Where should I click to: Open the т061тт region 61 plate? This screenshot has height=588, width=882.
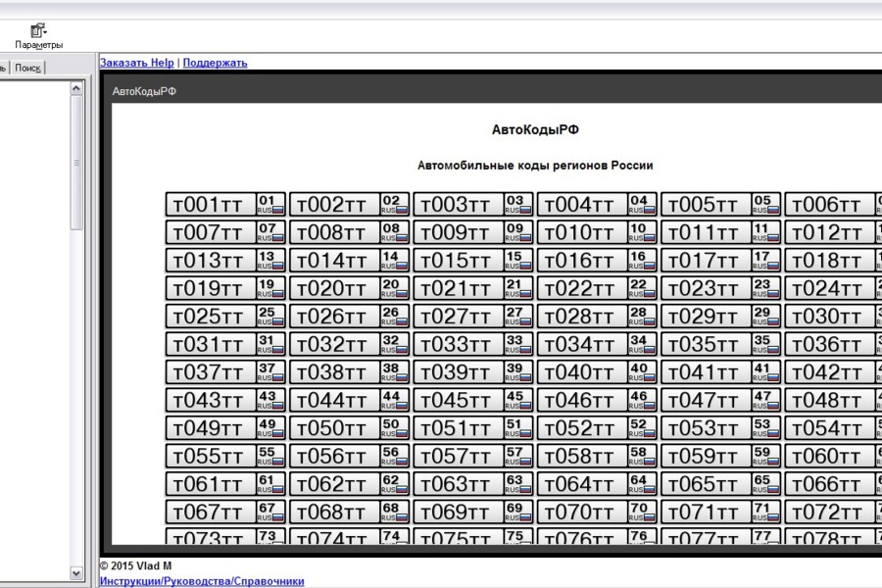tap(225, 484)
